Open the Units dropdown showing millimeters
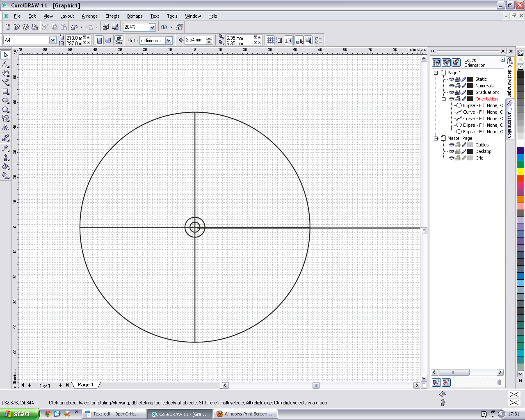 169,40
